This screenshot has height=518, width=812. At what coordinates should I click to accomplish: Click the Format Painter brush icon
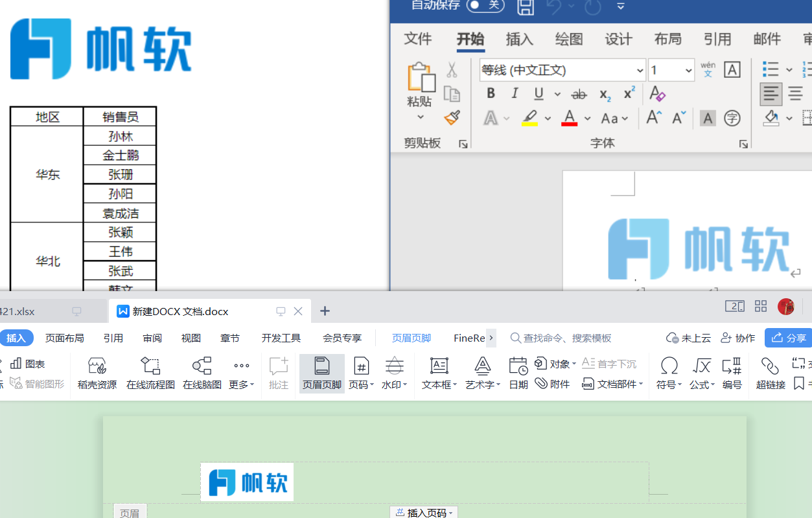[452, 118]
